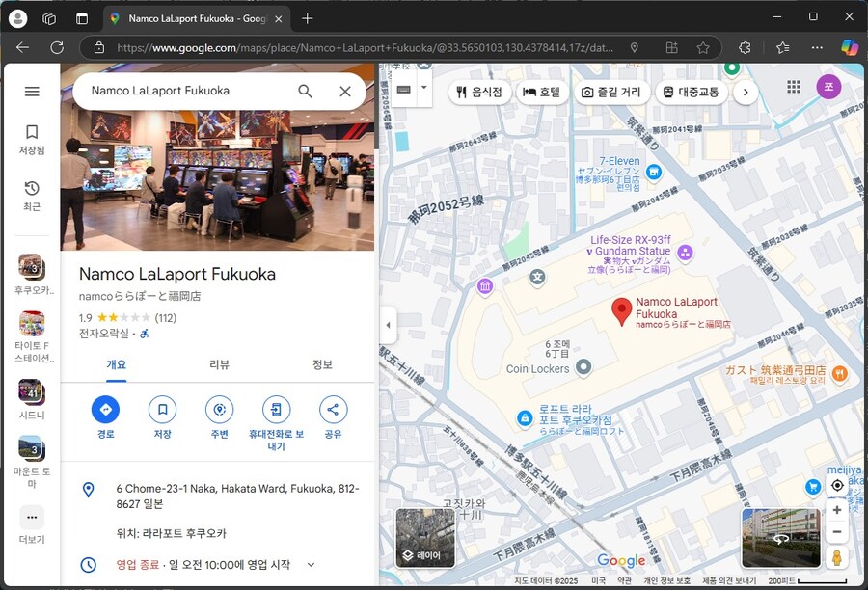The width and height of the screenshot is (868, 590).
Task: Open the browser tab actions menu
Action: click(x=82, y=19)
